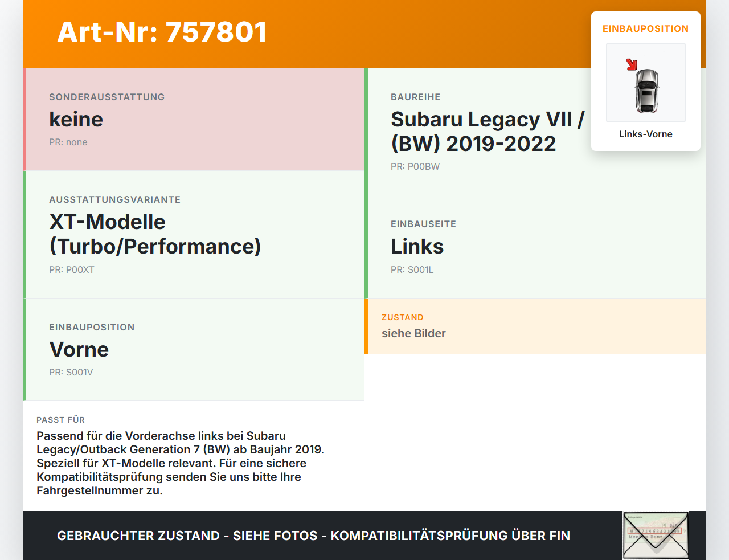Click the Passt für description paragraph
This screenshot has height=560, width=729.
coord(181,463)
